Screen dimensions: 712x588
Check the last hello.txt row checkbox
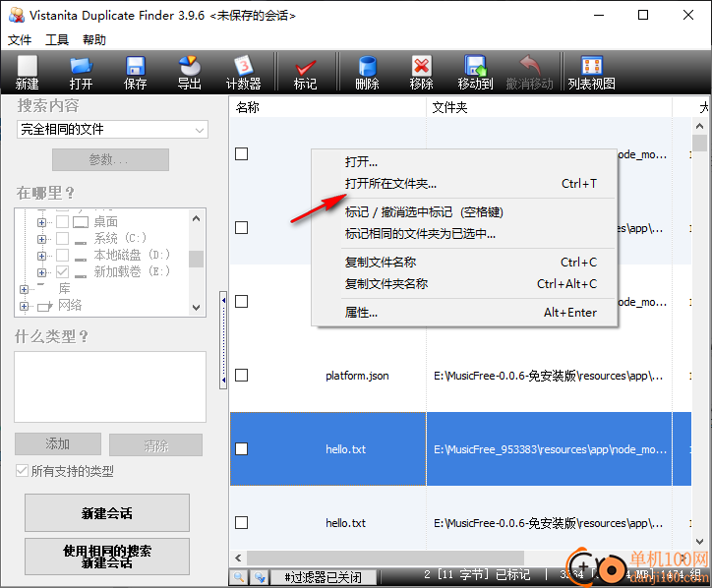tap(242, 523)
